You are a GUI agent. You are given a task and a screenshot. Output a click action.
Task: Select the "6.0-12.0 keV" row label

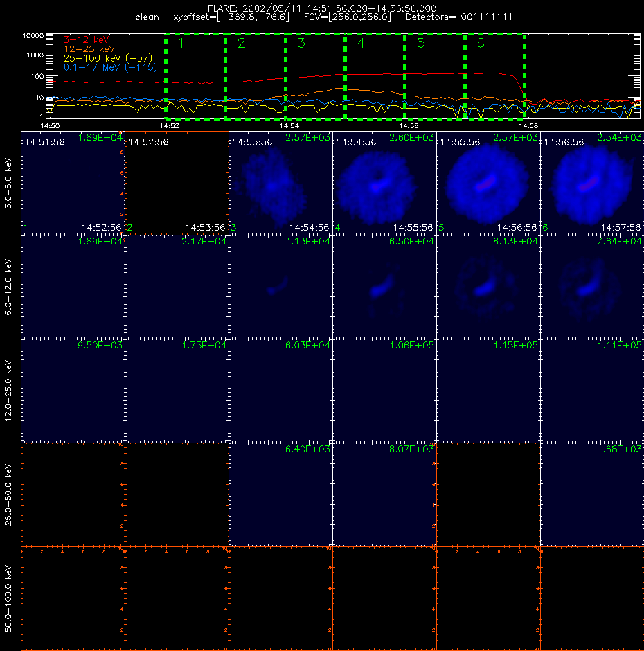8,287
